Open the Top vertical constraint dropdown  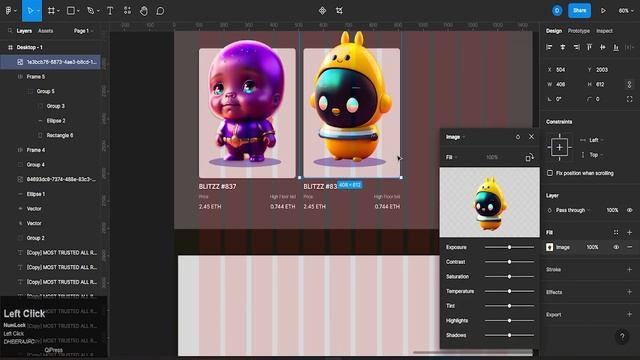click(595, 155)
